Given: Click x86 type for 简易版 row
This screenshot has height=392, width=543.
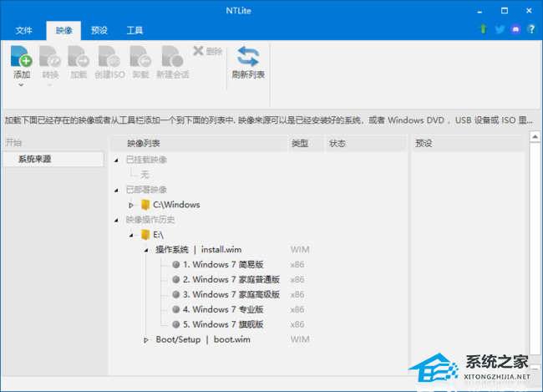Looking at the screenshot, I should point(297,264).
